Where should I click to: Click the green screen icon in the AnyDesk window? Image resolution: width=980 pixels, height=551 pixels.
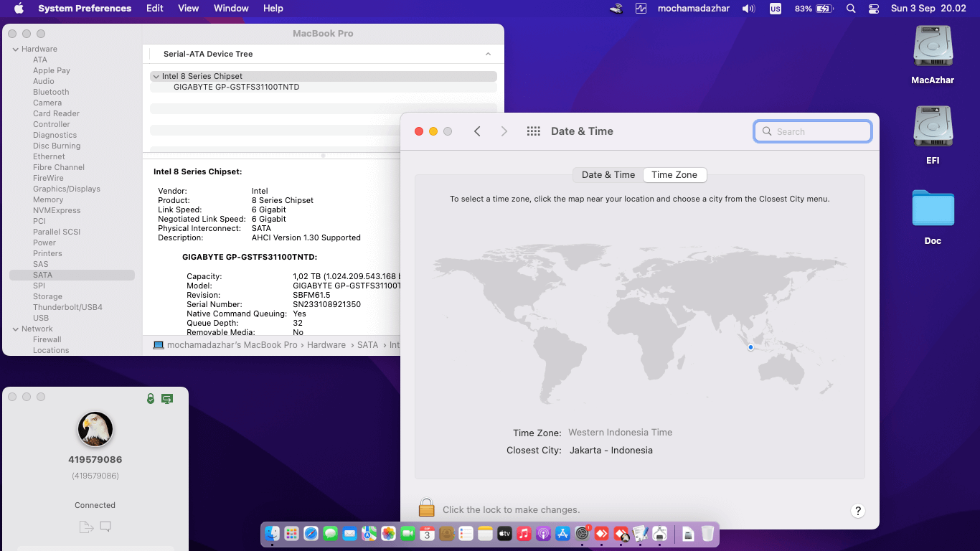coord(167,398)
